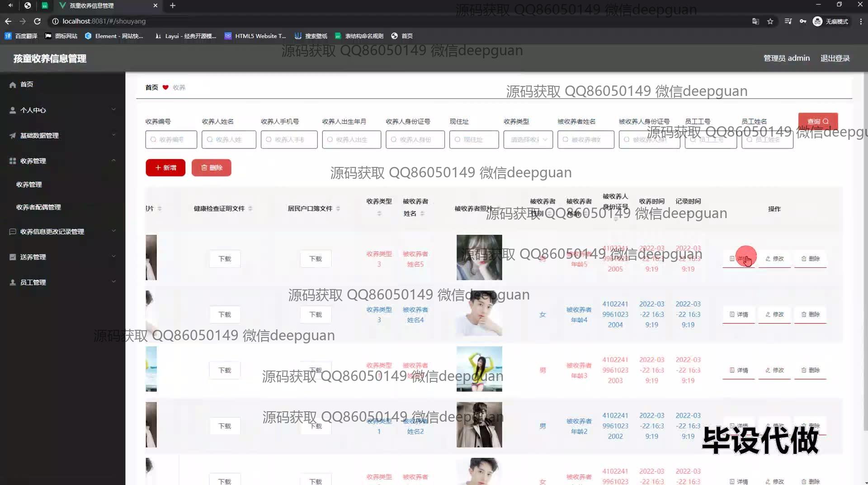Open new browser tab with plus icon
This screenshot has width=868, height=485.
[172, 5]
